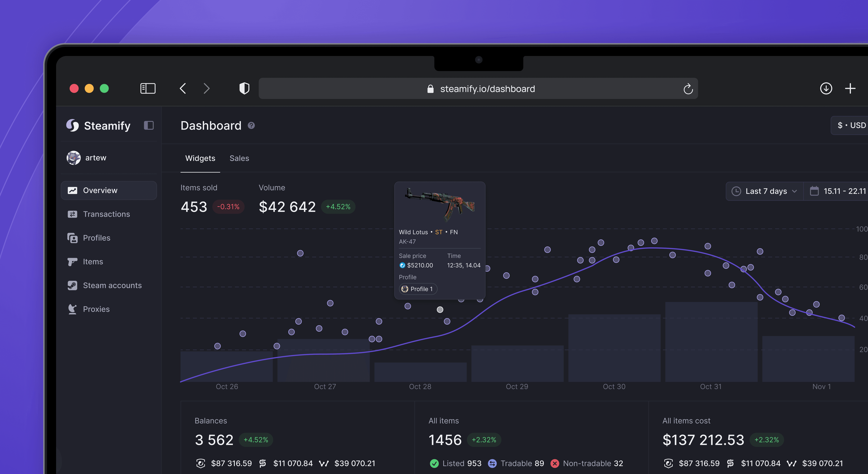The image size is (868, 474).
Task: Switch to the Sales tab
Action: pyautogui.click(x=239, y=158)
